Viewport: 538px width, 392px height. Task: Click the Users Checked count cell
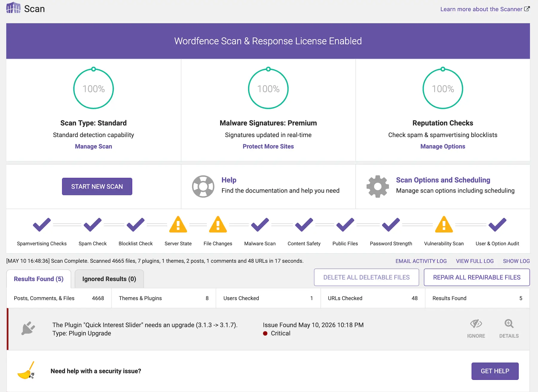pyautogui.click(x=268, y=298)
